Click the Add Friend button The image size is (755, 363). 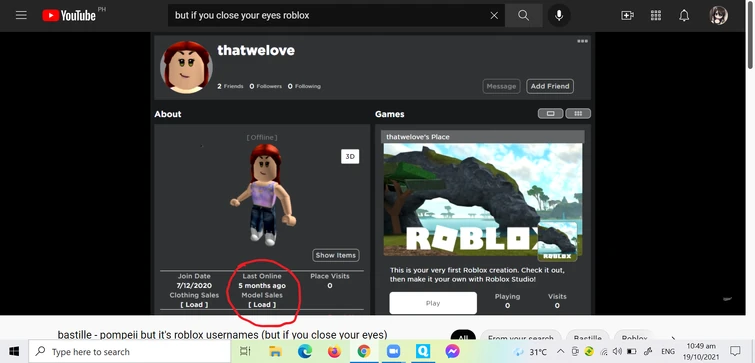click(550, 86)
